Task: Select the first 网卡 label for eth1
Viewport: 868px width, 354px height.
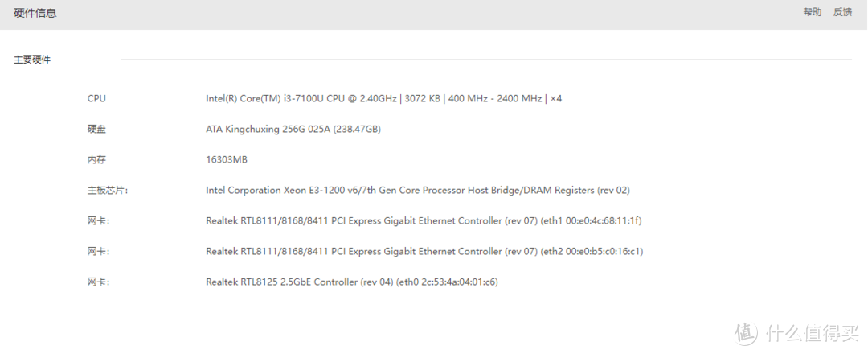Action: [x=99, y=221]
